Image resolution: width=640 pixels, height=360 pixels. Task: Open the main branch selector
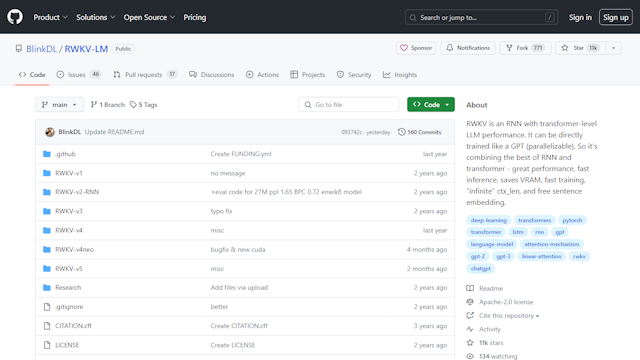tap(60, 104)
